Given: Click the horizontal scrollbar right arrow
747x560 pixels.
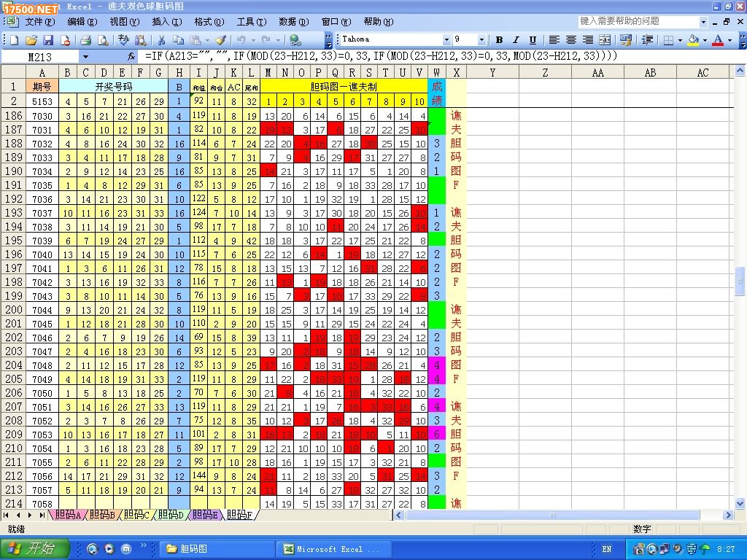Looking at the screenshot, I should pos(727,516).
